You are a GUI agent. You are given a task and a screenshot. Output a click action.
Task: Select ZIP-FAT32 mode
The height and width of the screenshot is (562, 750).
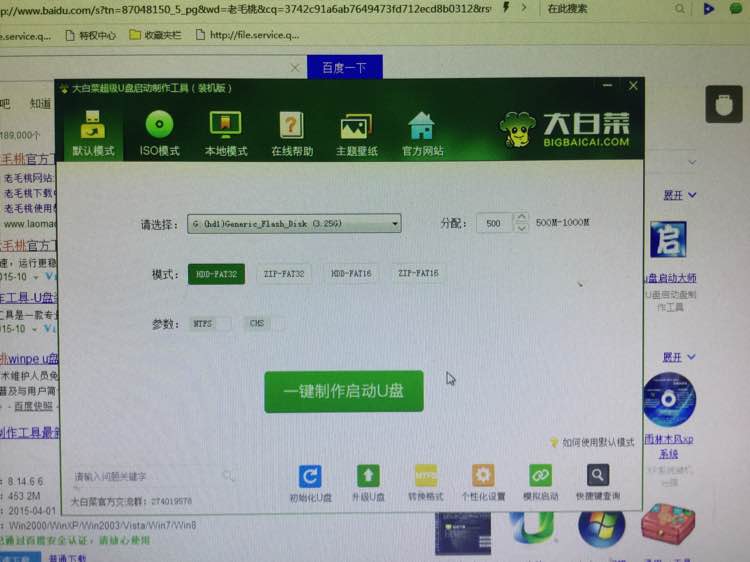[284, 274]
